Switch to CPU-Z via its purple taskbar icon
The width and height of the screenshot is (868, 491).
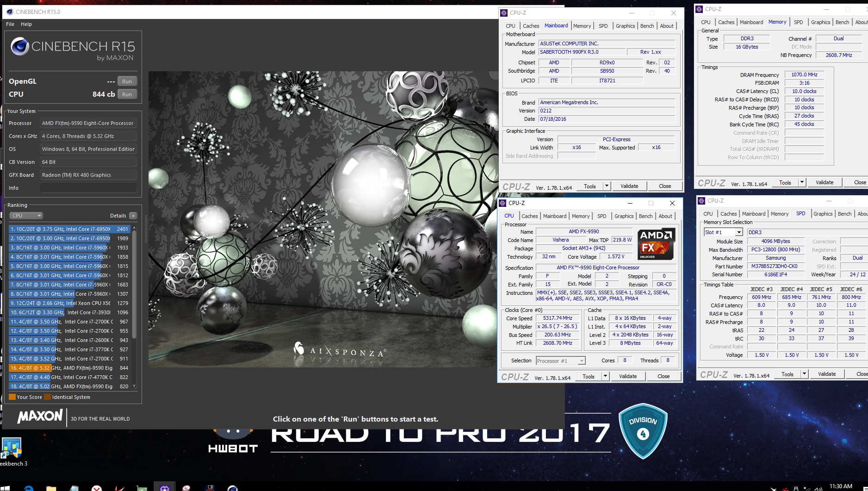[x=164, y=488]
